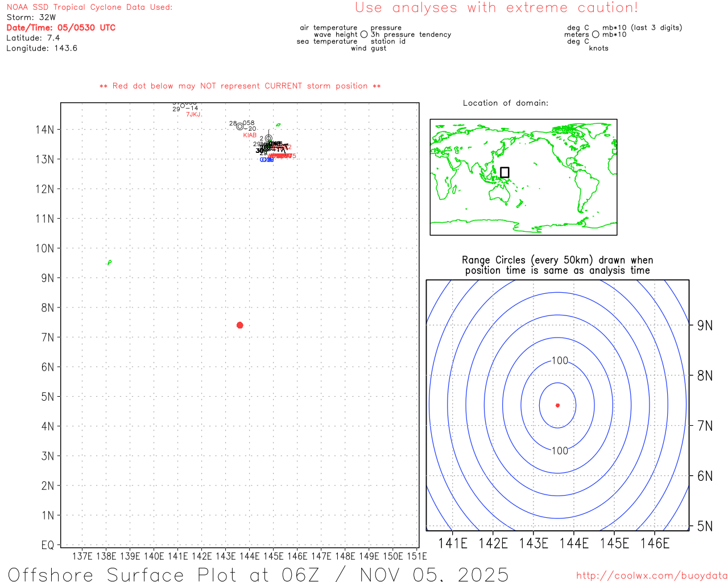Click 'mb*10 (last 3 digits)' legend text

point(642,28)
